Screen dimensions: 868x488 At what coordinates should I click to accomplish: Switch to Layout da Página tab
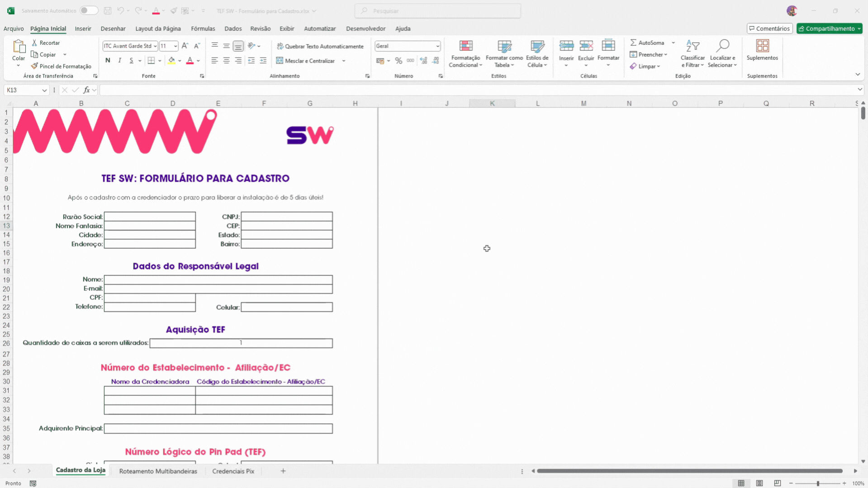(x=158, y=28)
